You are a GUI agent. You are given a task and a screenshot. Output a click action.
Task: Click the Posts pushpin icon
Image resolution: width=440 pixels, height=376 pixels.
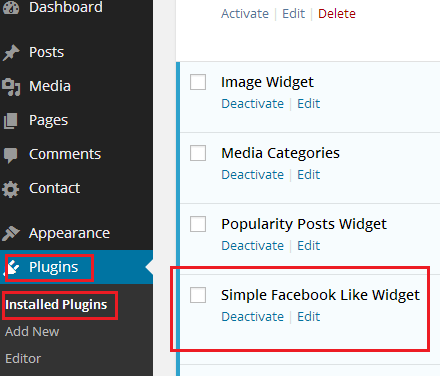[11, 53]
